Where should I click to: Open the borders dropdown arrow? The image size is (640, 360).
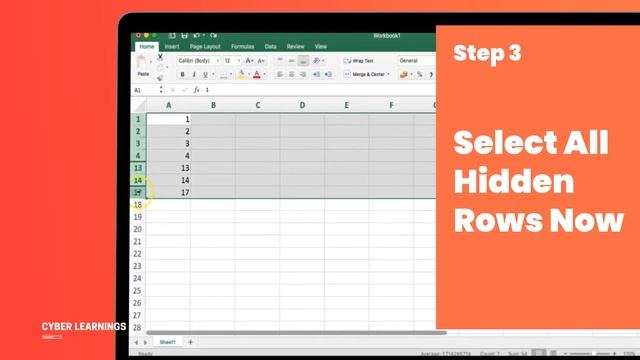pyautogui.click(x=231, y=74)
